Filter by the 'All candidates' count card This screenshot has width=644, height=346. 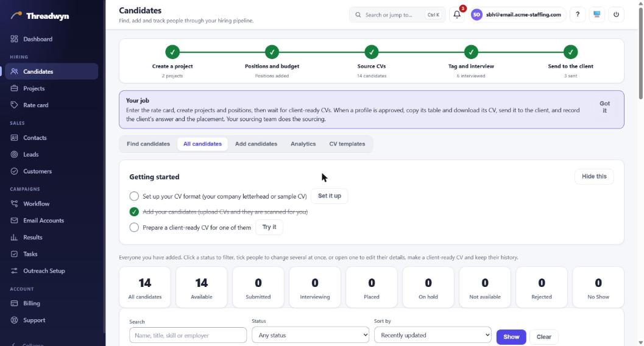(145, 288)
